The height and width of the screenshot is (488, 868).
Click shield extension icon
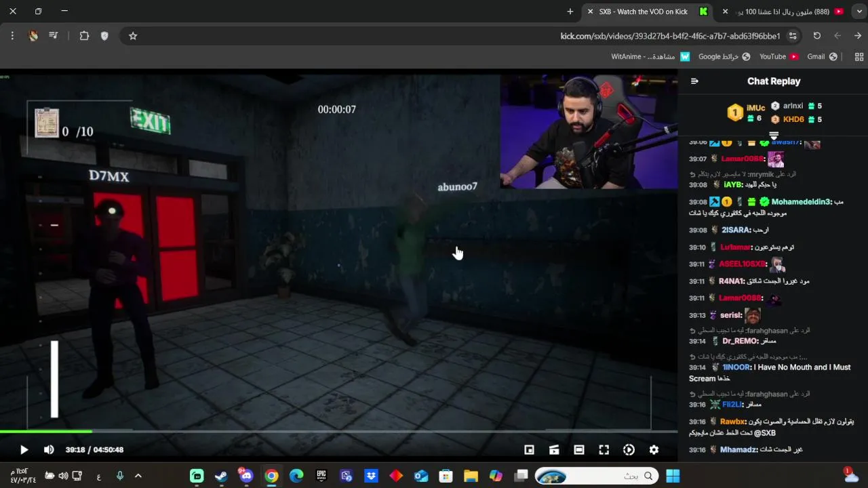coord(104,36)
